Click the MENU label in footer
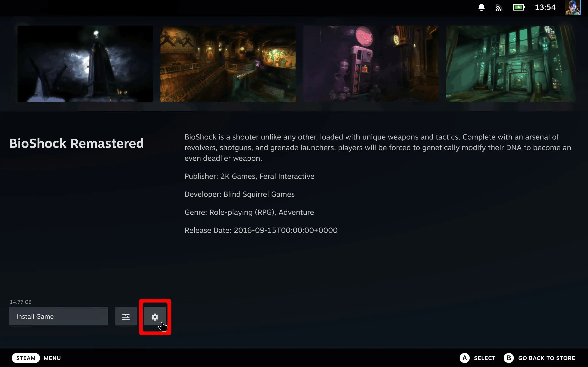Viewport: 588px width, 367px height. (x=52, y=358)
